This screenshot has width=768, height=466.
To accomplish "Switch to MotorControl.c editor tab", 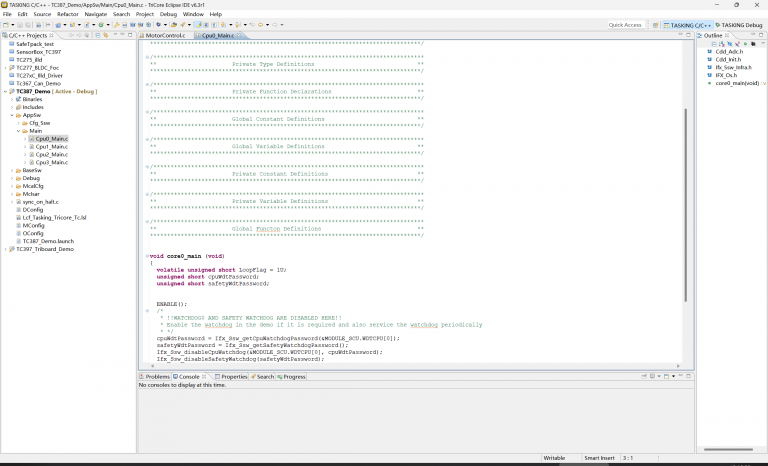I will click(166, 35).
